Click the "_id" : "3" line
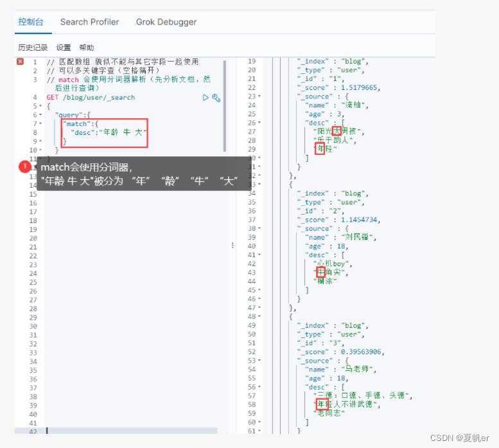 click(x=321, y=343)
